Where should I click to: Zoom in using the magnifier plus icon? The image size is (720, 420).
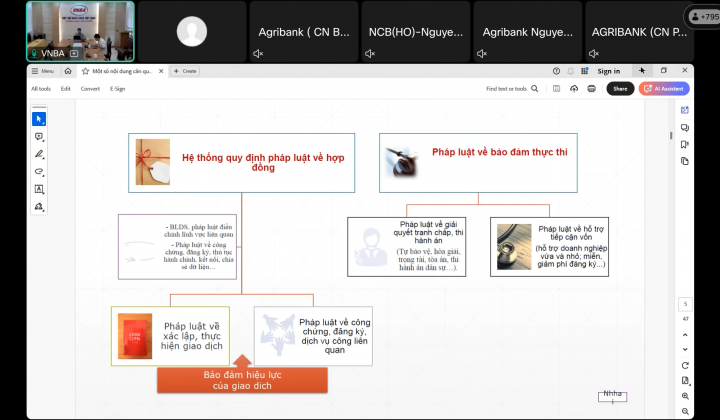(x=685, y=396)
